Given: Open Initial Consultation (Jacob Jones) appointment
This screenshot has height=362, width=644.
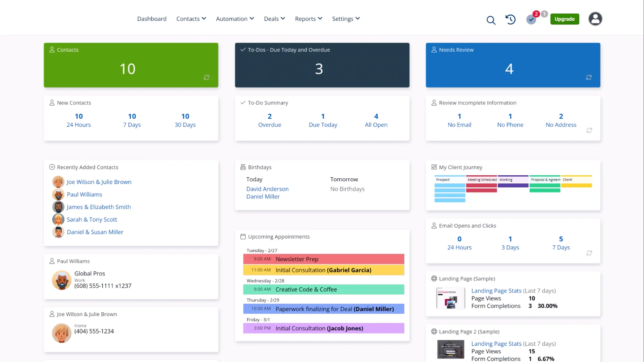Looking at the screenshot, I should 324,328.
